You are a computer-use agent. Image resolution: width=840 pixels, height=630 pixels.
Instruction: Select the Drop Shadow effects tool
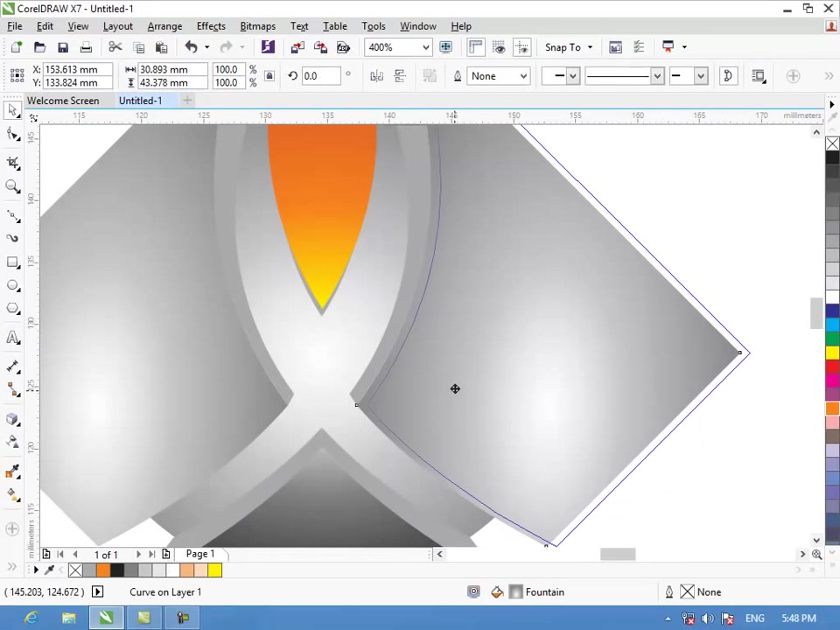pos(12,419)
